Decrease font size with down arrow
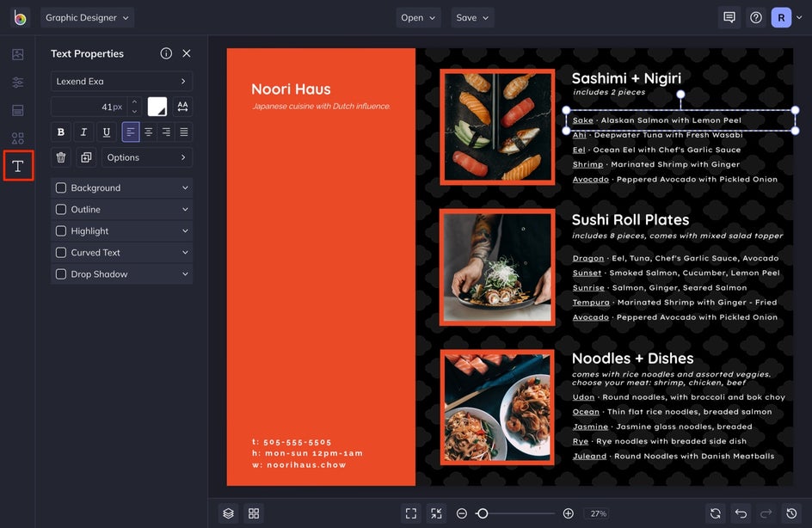This screenshot has height=528, width=812. (135, 111)
